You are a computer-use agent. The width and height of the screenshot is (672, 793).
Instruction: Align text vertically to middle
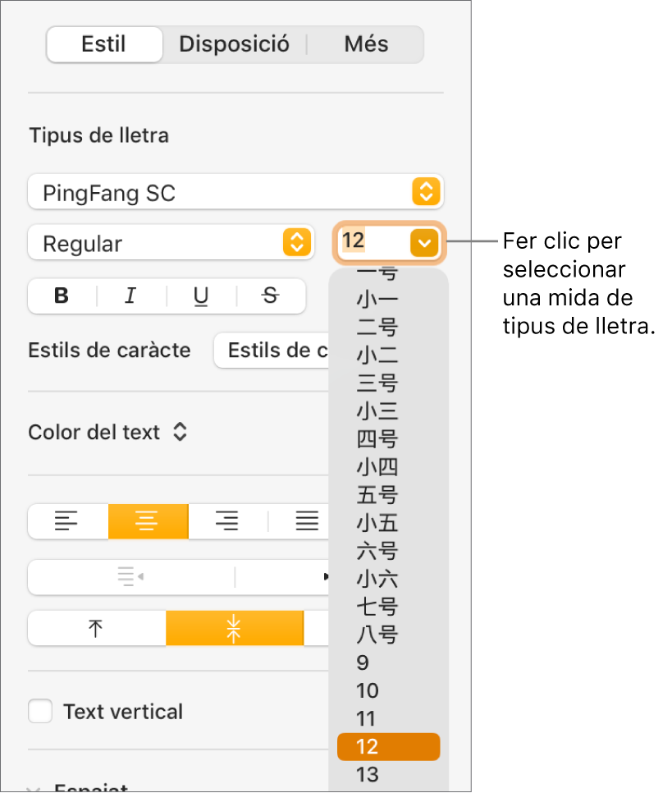point(235,629)
